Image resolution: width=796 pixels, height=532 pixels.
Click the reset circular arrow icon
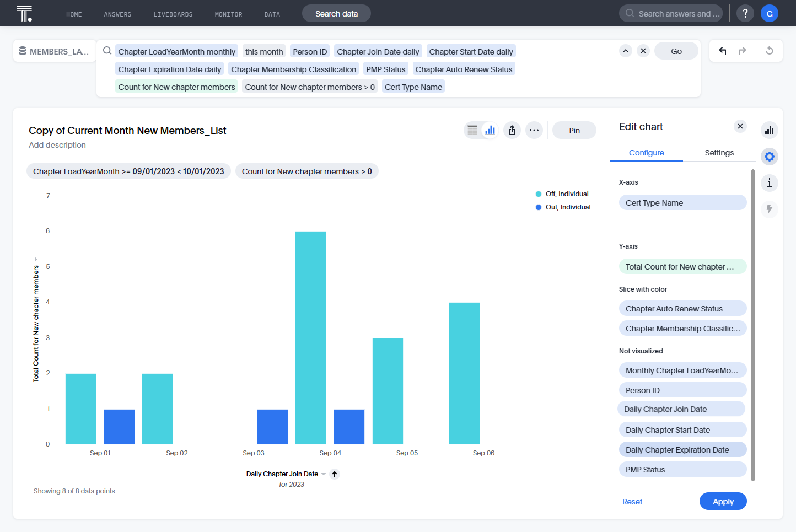point(770,51)
